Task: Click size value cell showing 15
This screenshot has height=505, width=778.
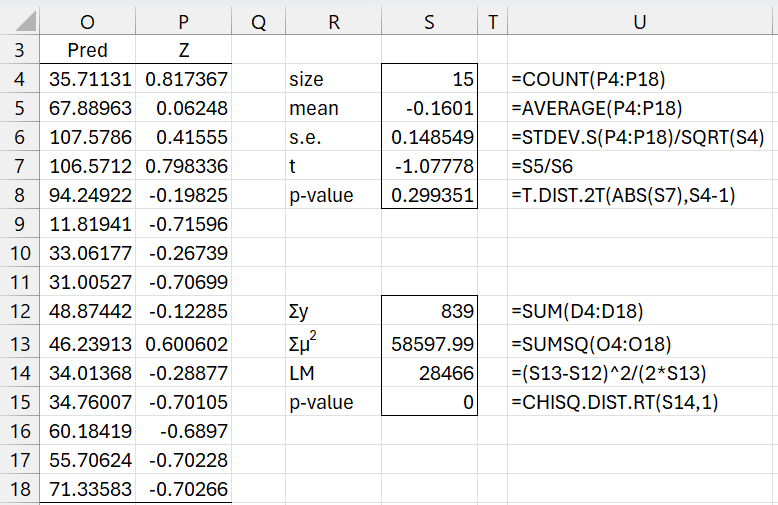Action: [429, 79]
